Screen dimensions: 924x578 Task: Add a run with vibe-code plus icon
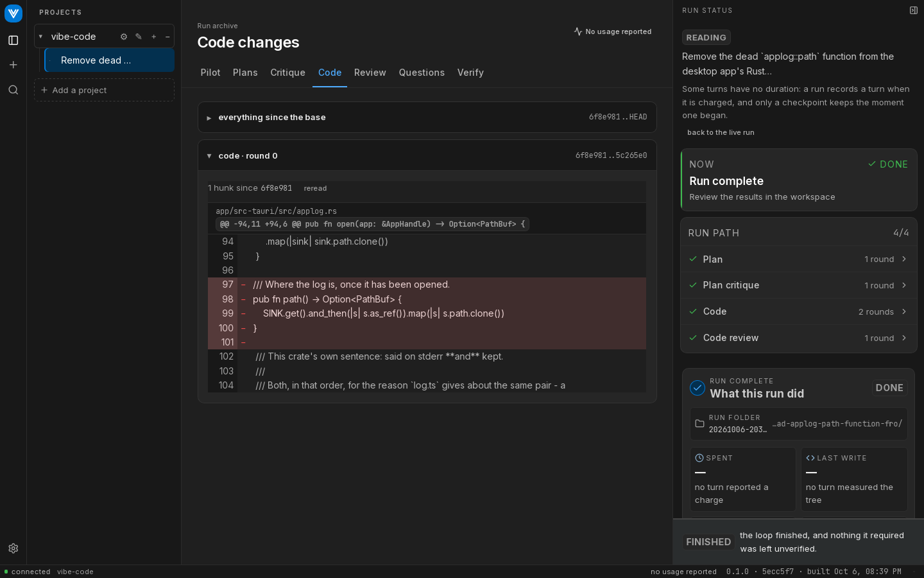point(153,37)
